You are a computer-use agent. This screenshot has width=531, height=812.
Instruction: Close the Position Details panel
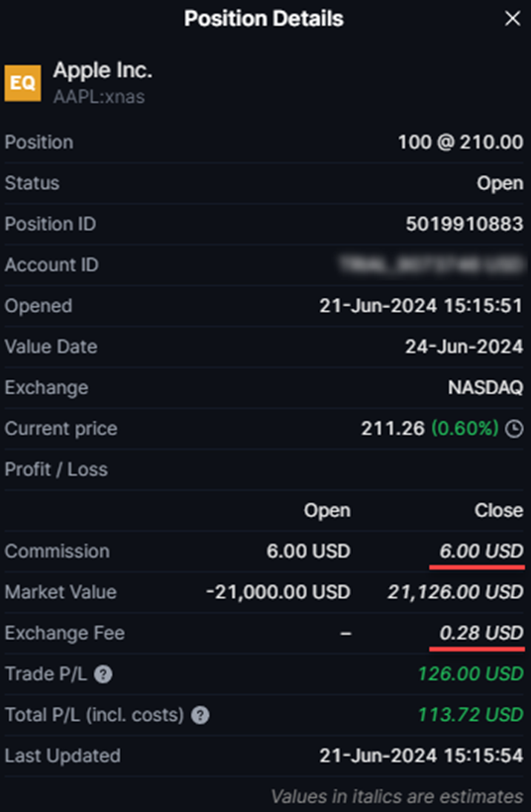click(x=512, y=19)
